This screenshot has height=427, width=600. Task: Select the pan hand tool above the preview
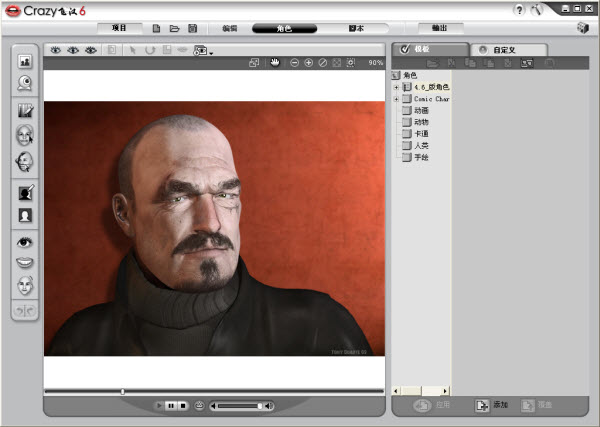pos(273,62)
